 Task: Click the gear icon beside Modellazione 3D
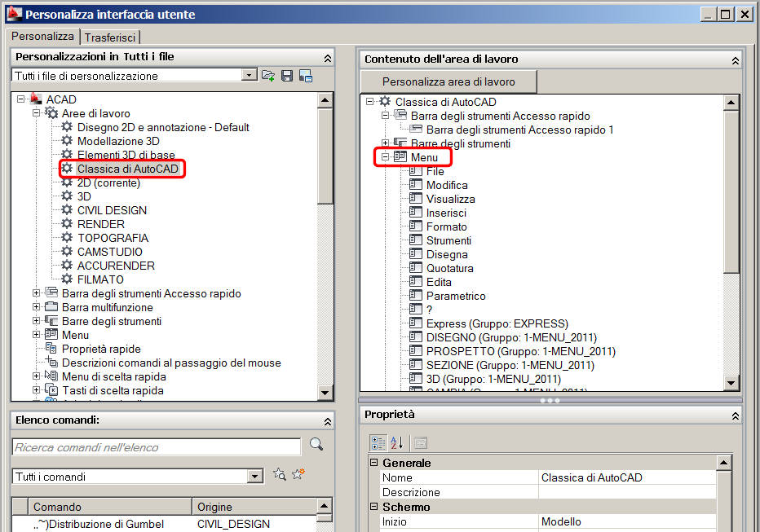click(x=67, y=140)
